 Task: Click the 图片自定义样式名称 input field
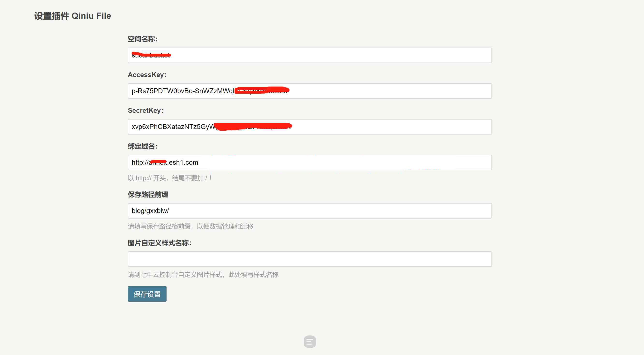(x=309, y=258)
